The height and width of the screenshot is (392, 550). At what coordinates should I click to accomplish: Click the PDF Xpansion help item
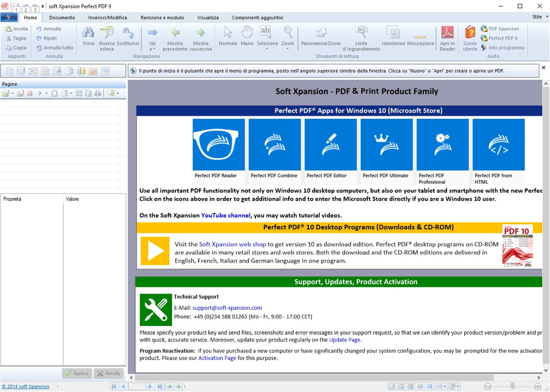[x=500, y=29]
